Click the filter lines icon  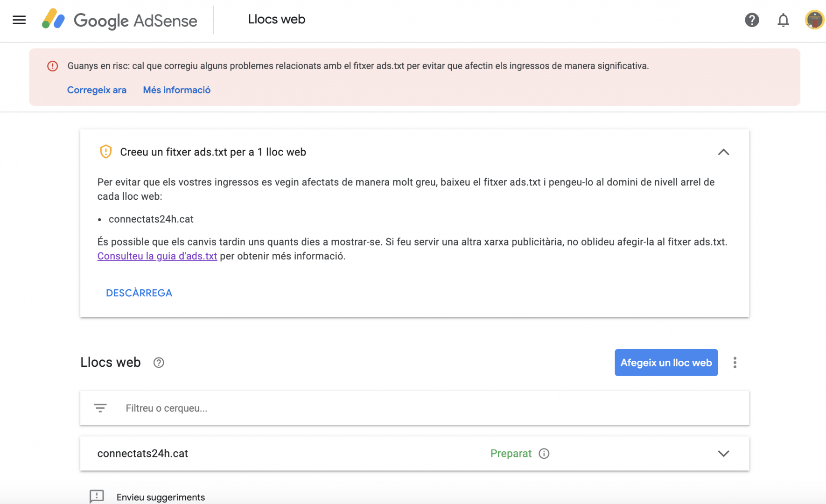[x=100, y=408]
